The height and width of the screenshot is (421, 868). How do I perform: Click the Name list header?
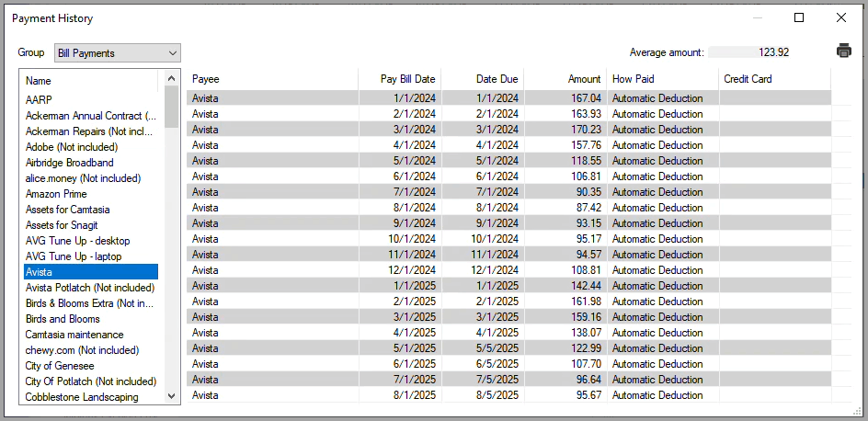[91, 81]
